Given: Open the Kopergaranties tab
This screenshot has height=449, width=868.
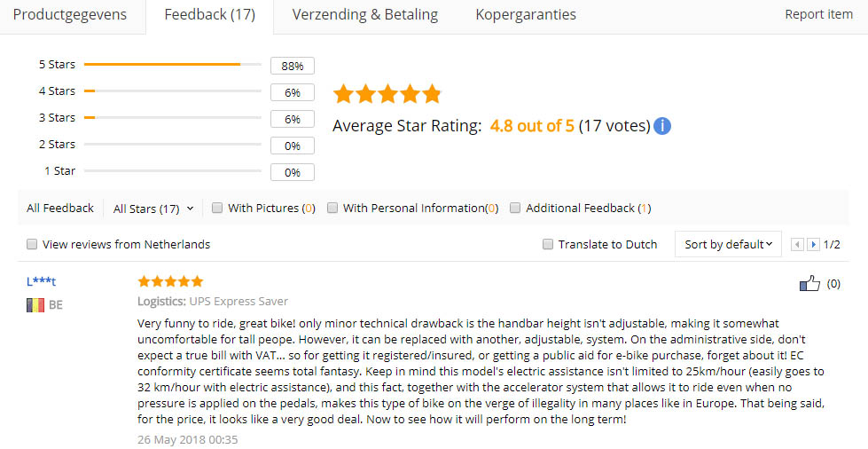Looking at the screenshot, I should pyautogui.click(x=526, y=15).
